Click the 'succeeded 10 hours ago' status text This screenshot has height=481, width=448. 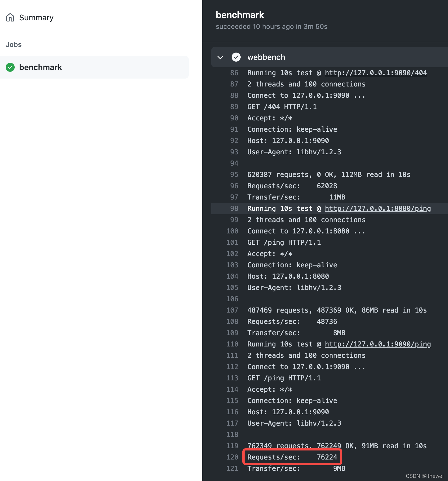[x=271, y=27]
